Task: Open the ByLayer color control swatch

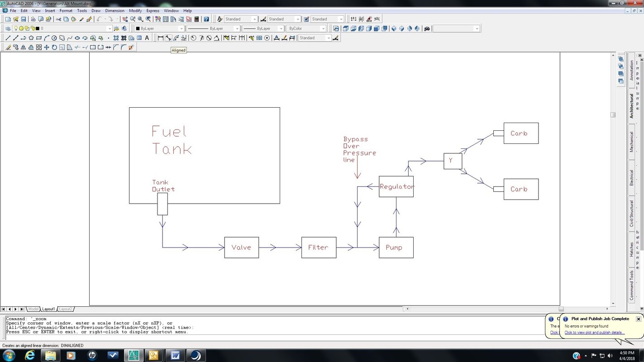Action: [159, 29]
